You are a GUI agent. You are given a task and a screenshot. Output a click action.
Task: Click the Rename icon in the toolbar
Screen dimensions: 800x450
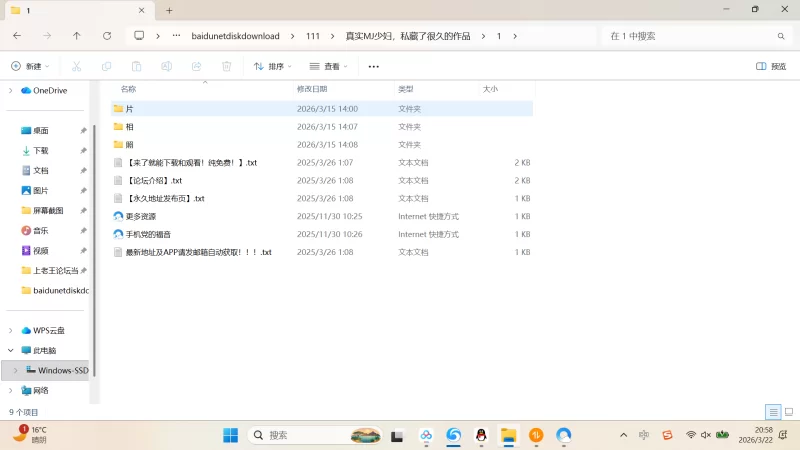point(167,66)
